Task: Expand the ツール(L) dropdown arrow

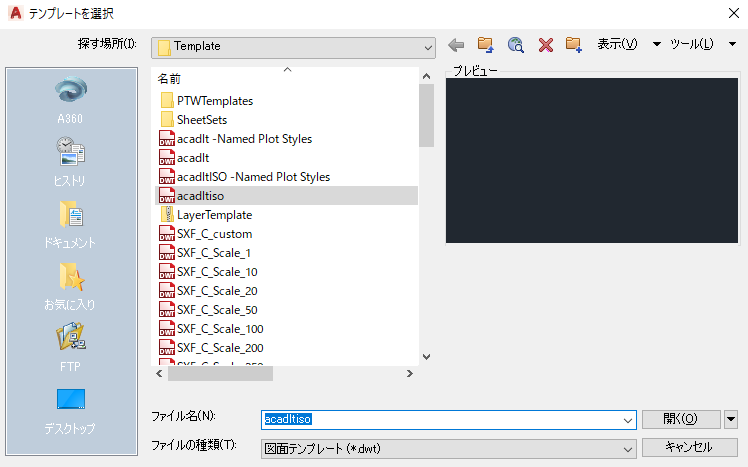Action: click(732, 44)
